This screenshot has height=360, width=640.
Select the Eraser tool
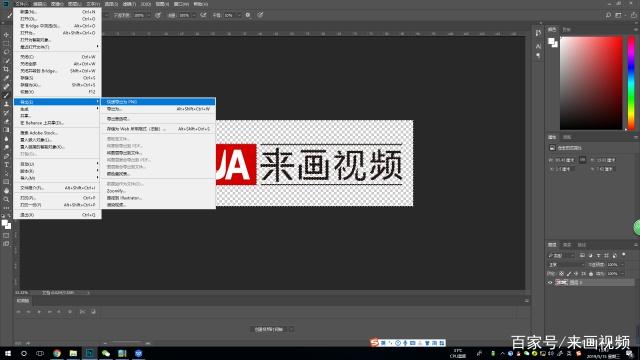[x=6, y=121]
